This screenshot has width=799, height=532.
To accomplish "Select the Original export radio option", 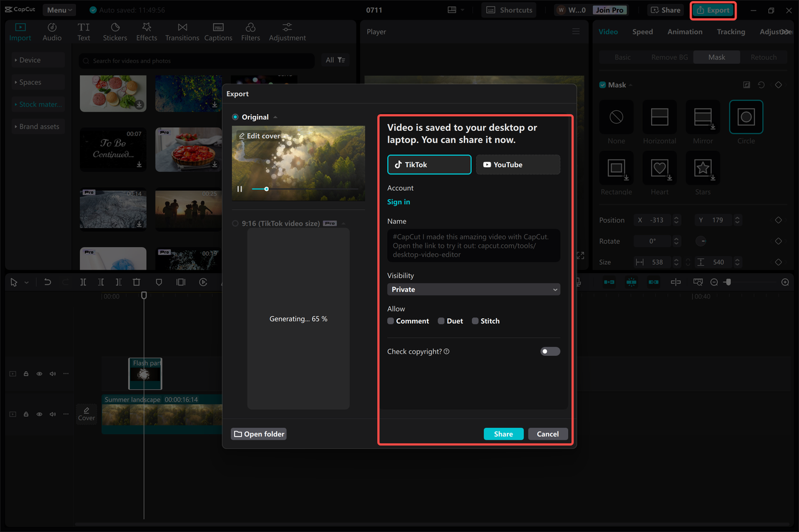I will [235, 117].
